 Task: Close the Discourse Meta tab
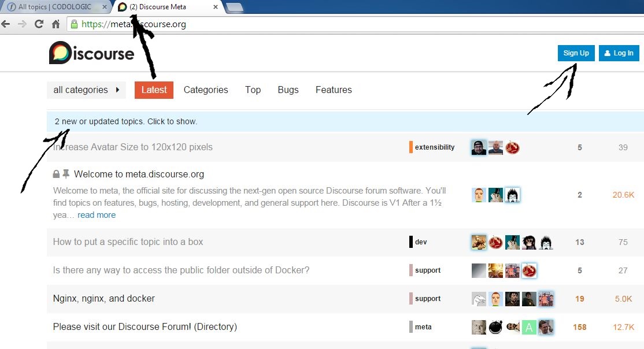pos(216,7)
